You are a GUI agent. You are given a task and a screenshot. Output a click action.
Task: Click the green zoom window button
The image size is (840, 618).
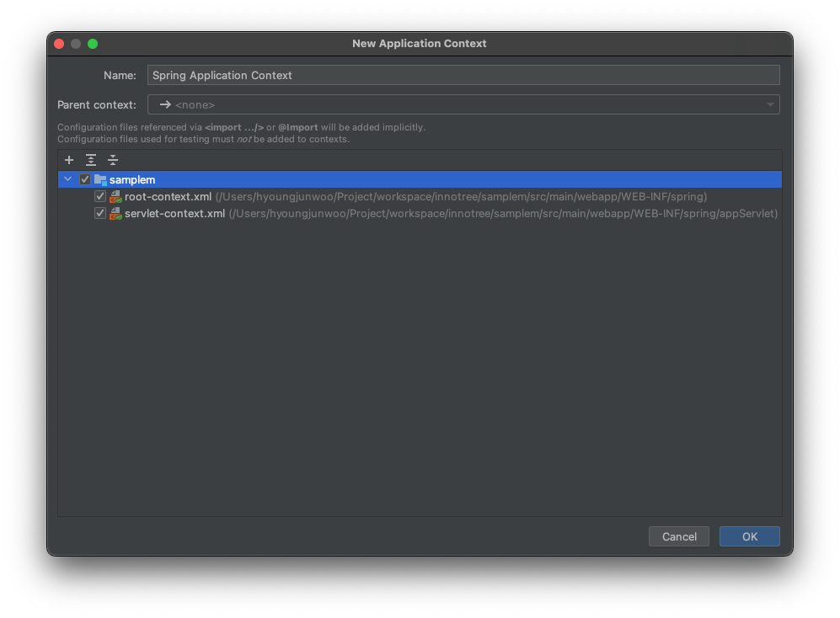[x=93, y=44]
